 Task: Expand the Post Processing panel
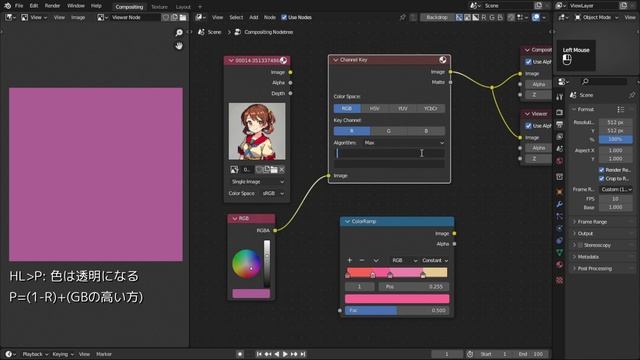point(594,269)
